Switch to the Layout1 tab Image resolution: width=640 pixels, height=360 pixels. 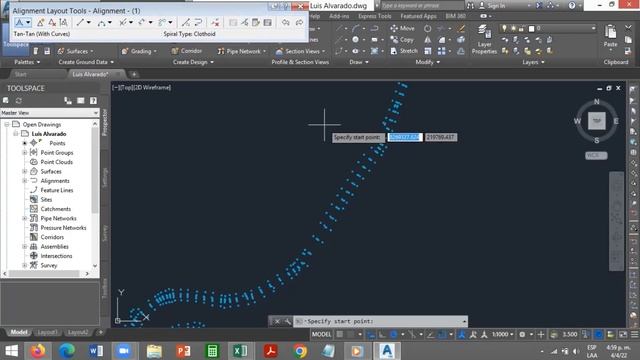[47, 332]
